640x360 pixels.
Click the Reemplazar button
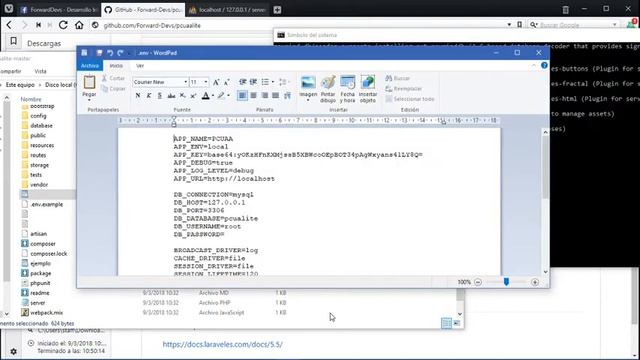(403, 89)
